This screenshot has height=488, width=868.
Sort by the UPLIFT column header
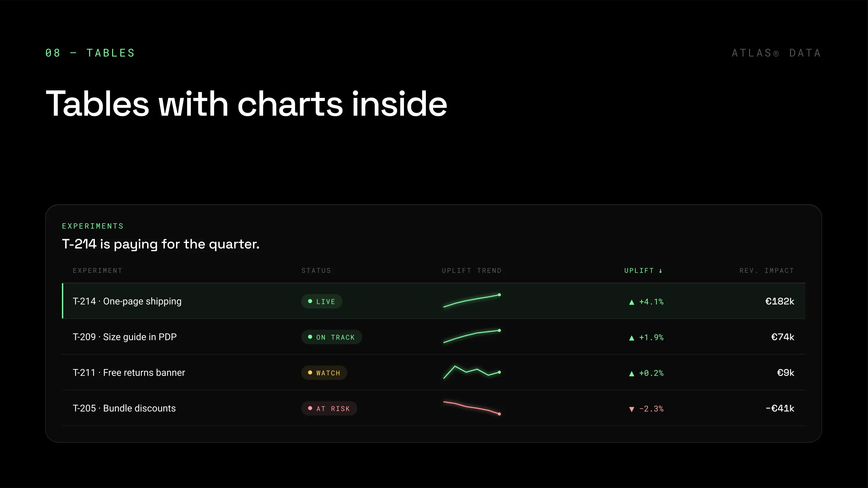click(x=643, y=271)
